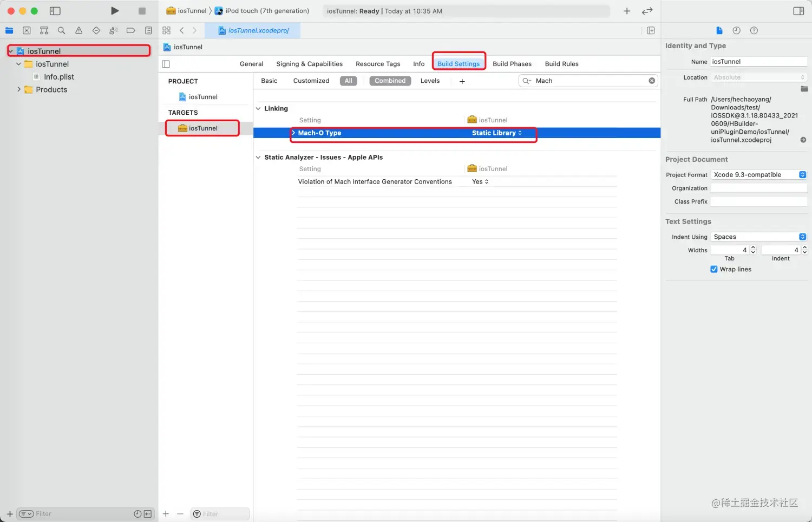Image resolution: width=812 pixels, height=522 pixels.
Task: Open the Static Library value popup
Action: click(497, 133)
